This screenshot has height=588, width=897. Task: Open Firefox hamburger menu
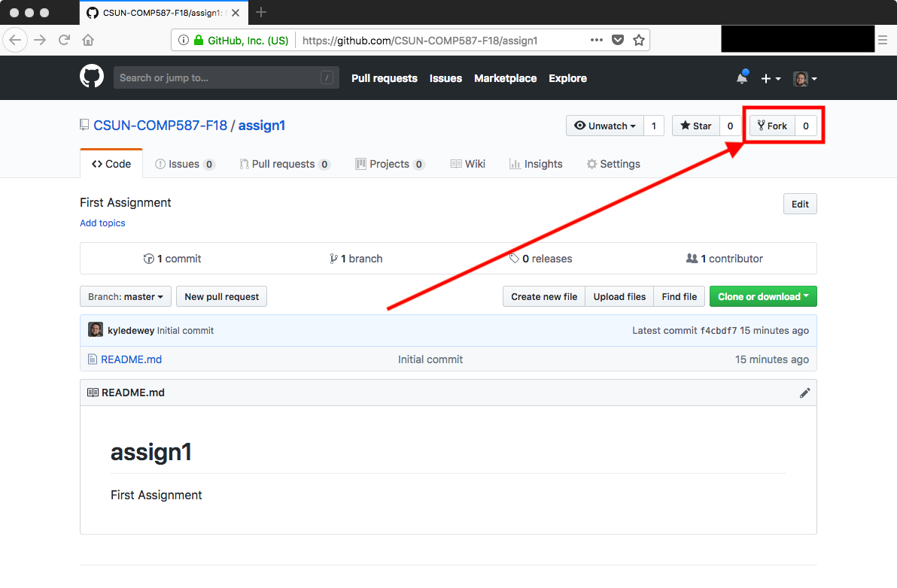[883, 40]
